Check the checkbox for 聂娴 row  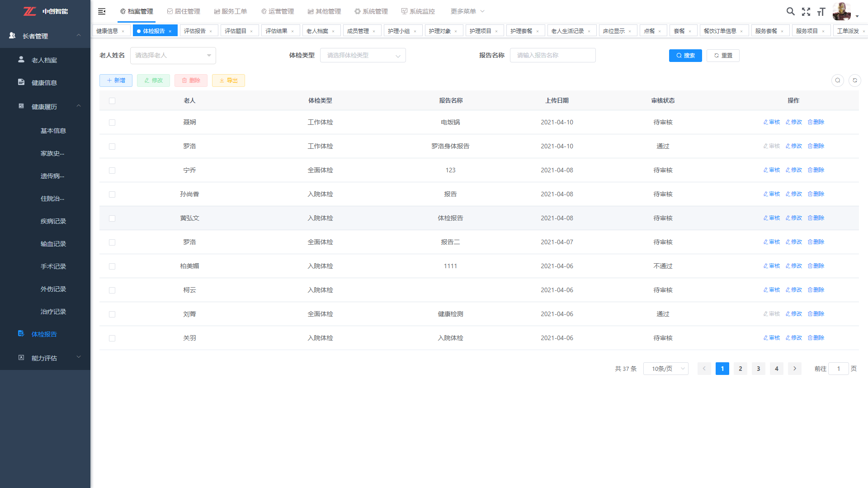pyautogui.click(x=112, y=123)
